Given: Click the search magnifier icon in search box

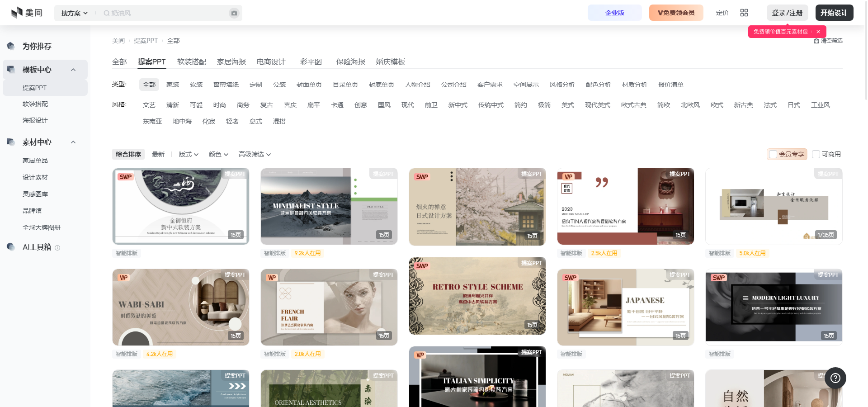Looking at the screenshot, I should tap(107, 13).
